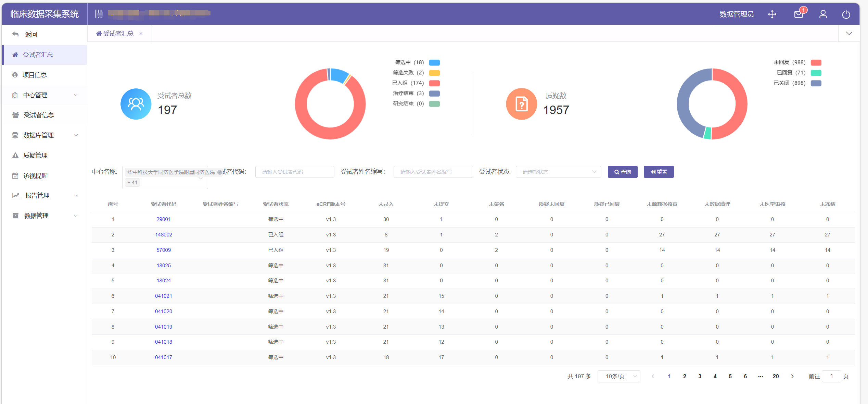Screen dimensions: 868x404
Task: Open the tabs dropdown chevron at right
Action: pyautogui.click(x=849, y=33)
